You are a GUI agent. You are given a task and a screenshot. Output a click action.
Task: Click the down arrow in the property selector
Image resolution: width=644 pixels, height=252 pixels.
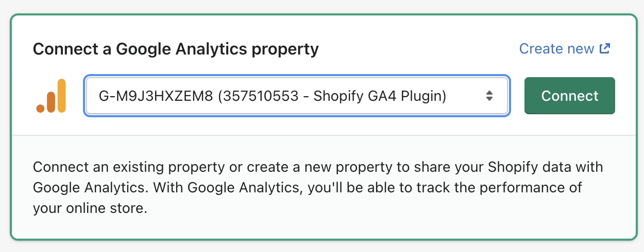click(x=489, y=99)
